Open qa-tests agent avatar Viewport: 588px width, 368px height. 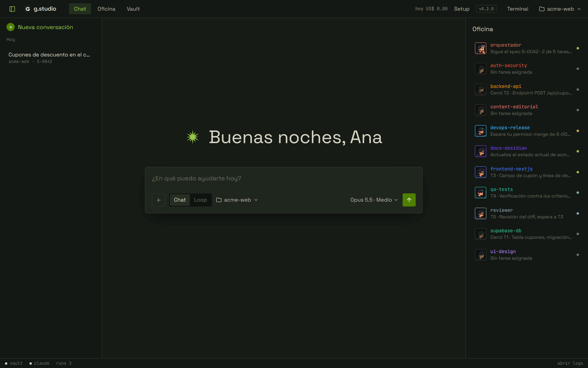tap(480, 193)
